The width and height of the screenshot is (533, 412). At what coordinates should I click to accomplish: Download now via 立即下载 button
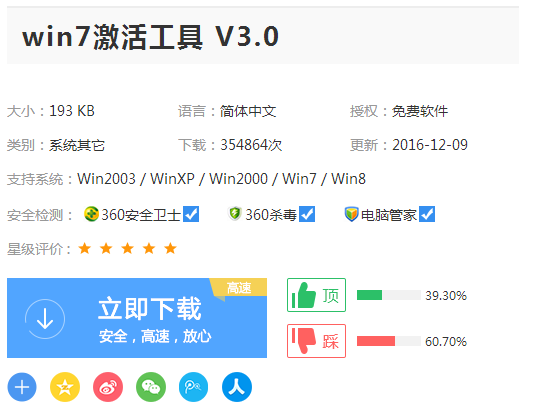pos(137,318)
